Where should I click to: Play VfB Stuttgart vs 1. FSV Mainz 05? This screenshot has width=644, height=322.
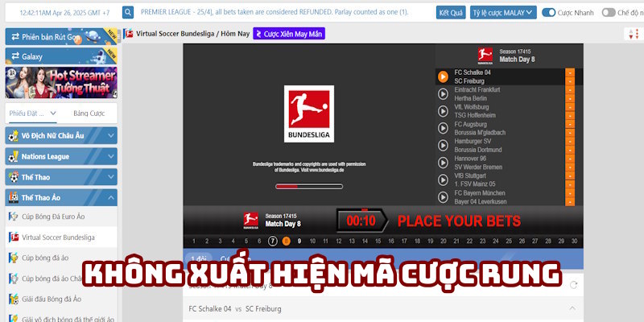tap(443, 180)
